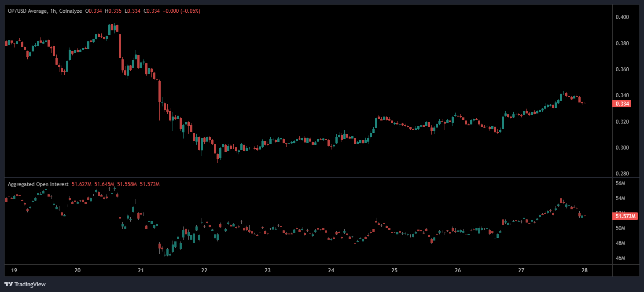
Task: Click the 0.280 price axis label
Action: pos(622,174)
